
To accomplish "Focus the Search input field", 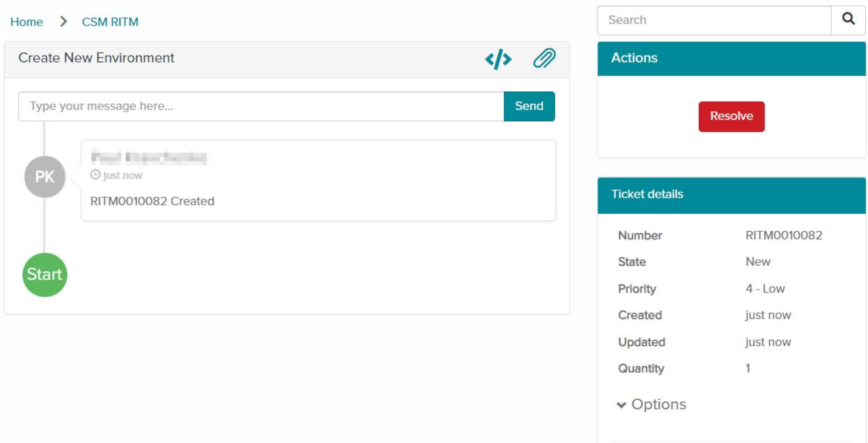I will pyautogui.click(x=714, y=20).
